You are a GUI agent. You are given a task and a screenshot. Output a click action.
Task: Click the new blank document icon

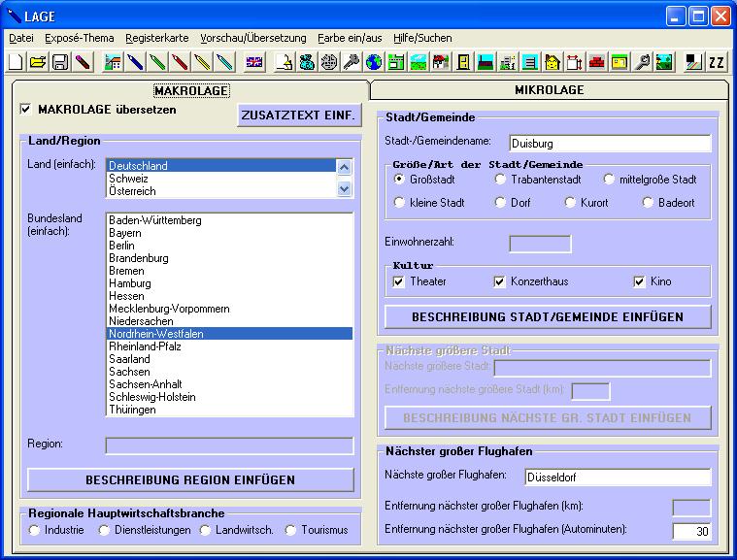click(16, 63)
